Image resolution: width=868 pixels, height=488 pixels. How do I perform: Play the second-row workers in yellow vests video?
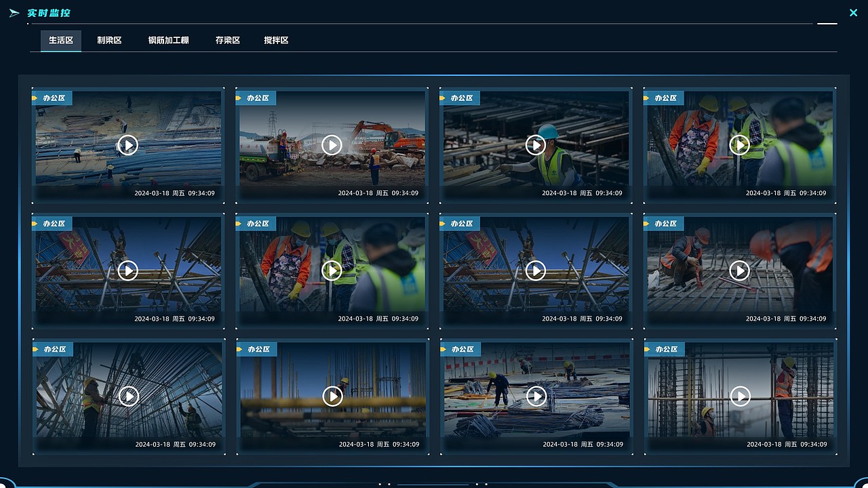coord(332,271)
